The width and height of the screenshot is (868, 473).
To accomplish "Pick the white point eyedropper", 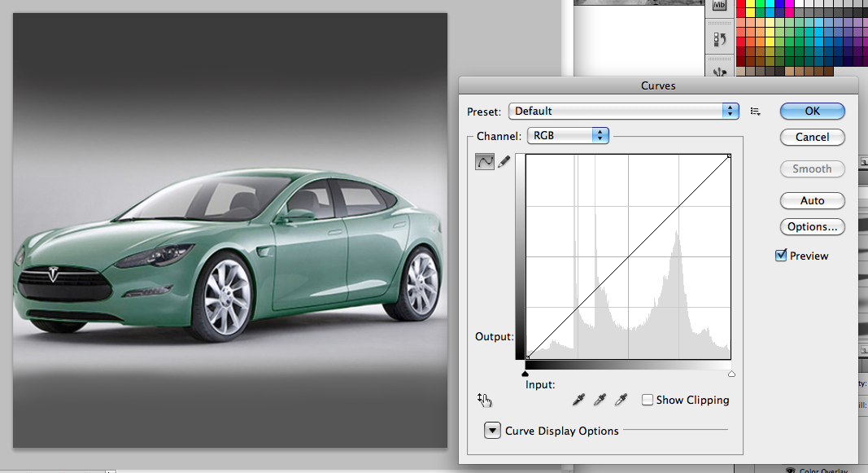I will pos(621,400).
